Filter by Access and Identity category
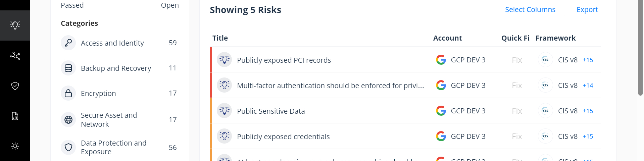Screen dimensions: 644x161 click(112, 43)
